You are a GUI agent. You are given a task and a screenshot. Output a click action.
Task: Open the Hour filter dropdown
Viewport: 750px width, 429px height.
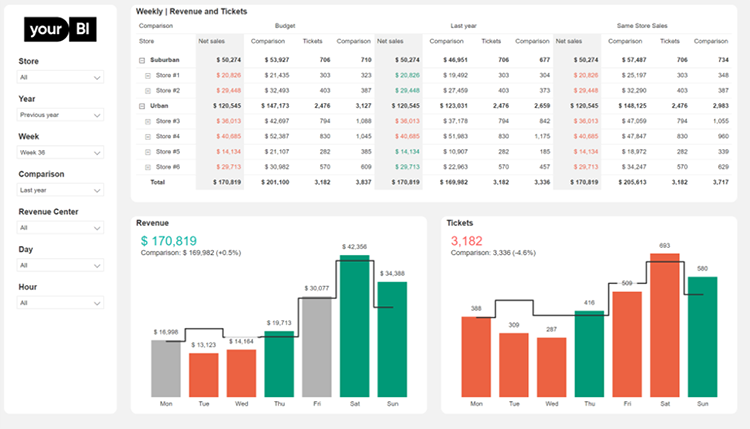(x=61, y=303)
